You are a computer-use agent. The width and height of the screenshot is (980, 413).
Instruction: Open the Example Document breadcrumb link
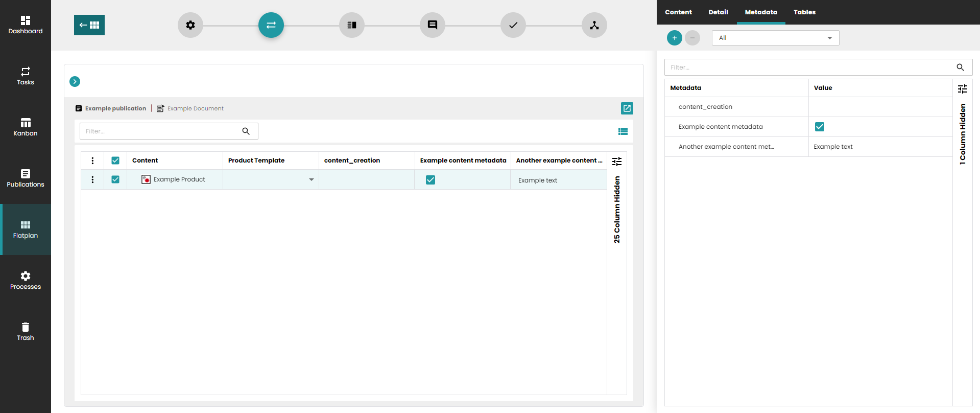(195, 108)
